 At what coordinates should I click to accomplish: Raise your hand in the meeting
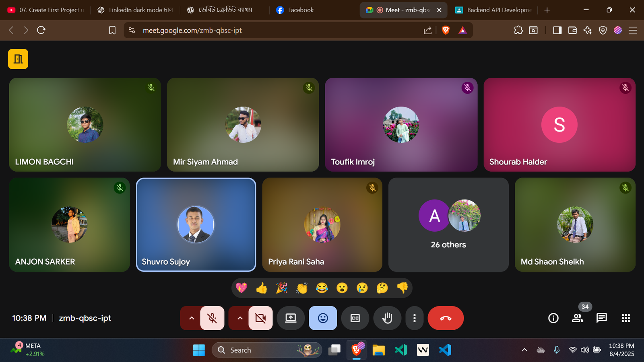pos(387,318)
